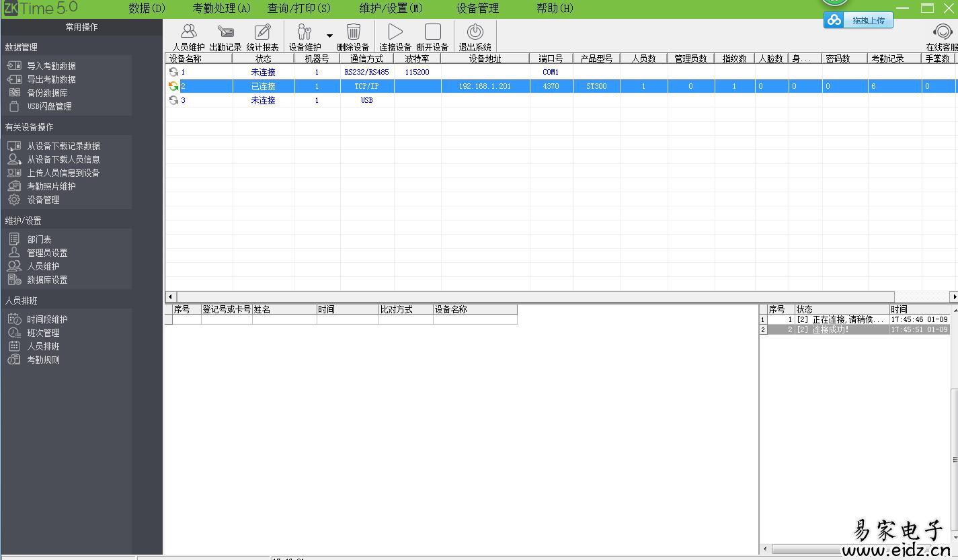This screenshot has width=958, height=560.
Task: Open the 帮助(H) menu
Action: (x=555, y=9)
